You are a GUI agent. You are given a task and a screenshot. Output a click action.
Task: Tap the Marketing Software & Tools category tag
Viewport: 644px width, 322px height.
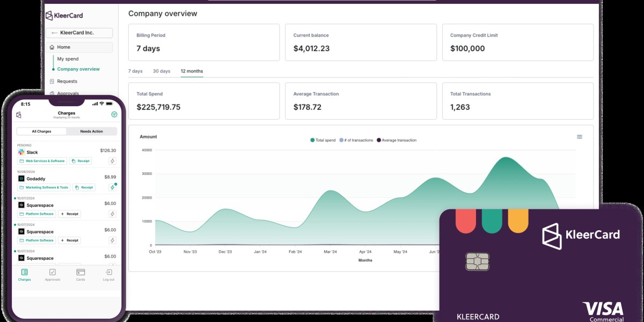click(44, 187)
